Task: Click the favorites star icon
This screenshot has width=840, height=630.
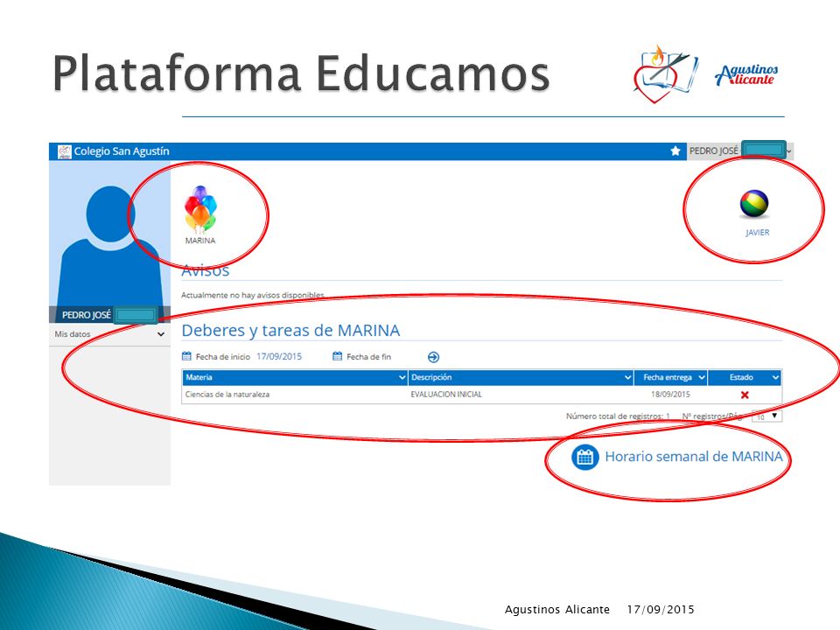Action: tap(675, 151)
